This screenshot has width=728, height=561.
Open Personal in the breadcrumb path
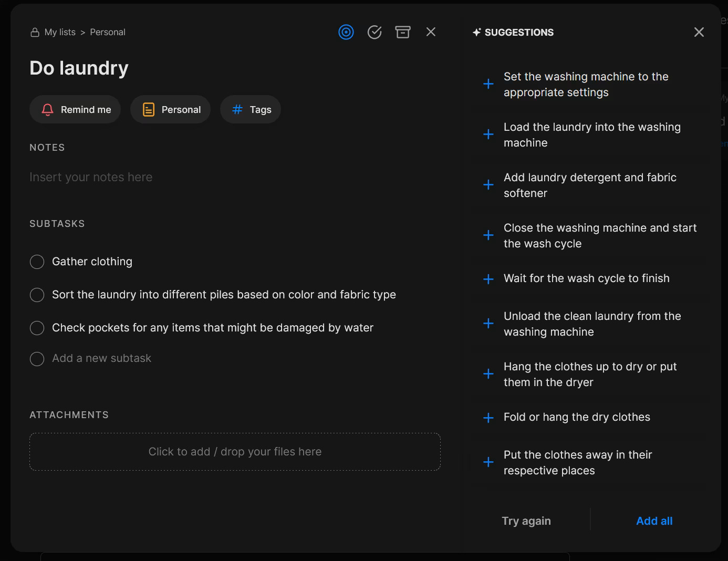point(108,32)
